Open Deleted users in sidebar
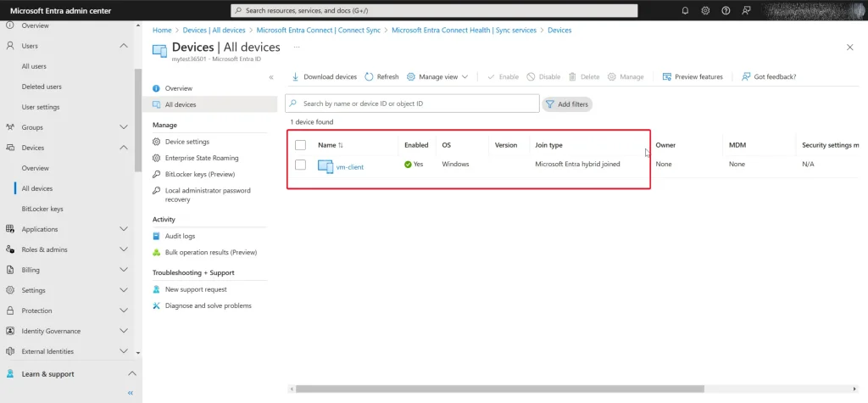868x403 pixels. [42, 87]
